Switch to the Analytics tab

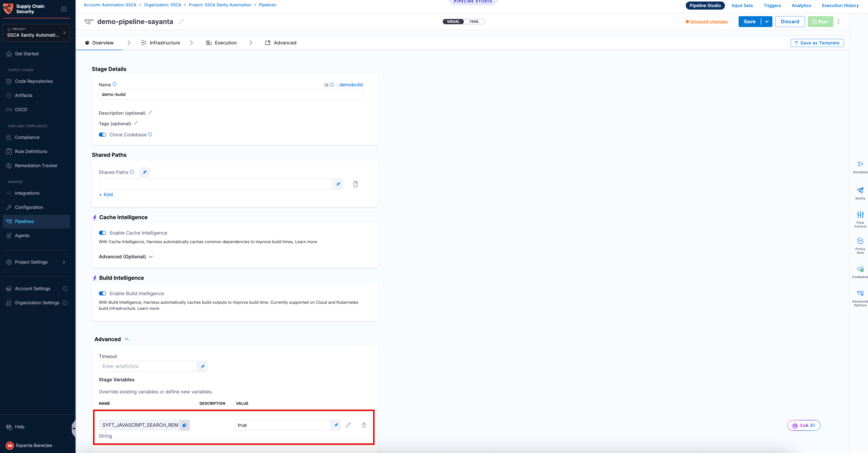click(x=801, y=5)
